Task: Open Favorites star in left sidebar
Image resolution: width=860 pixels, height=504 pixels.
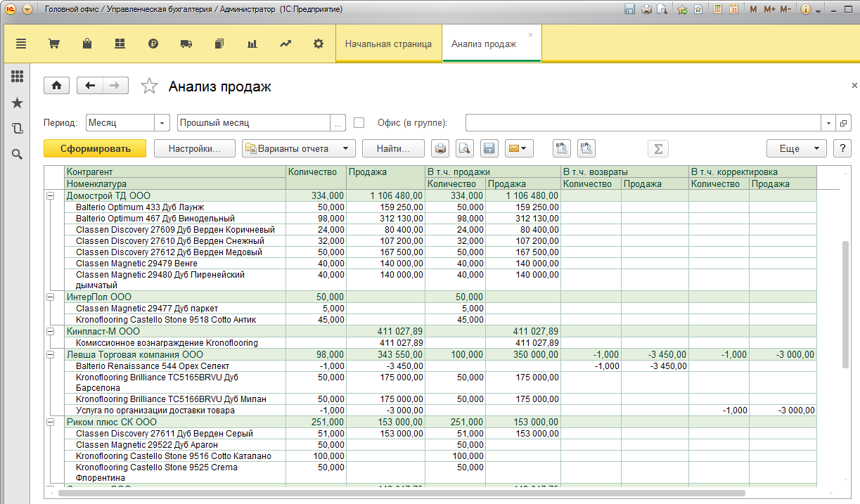Action: click(x=18, y=103)
